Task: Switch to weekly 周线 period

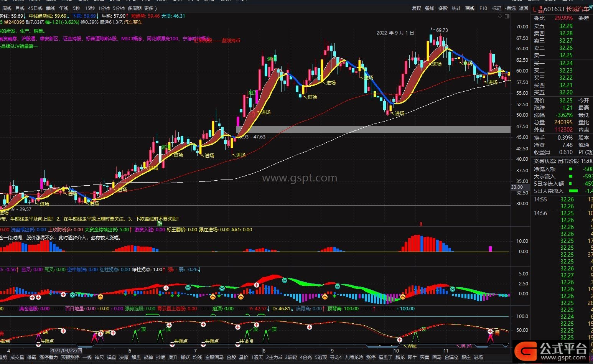Action: [x=7, y=8]
